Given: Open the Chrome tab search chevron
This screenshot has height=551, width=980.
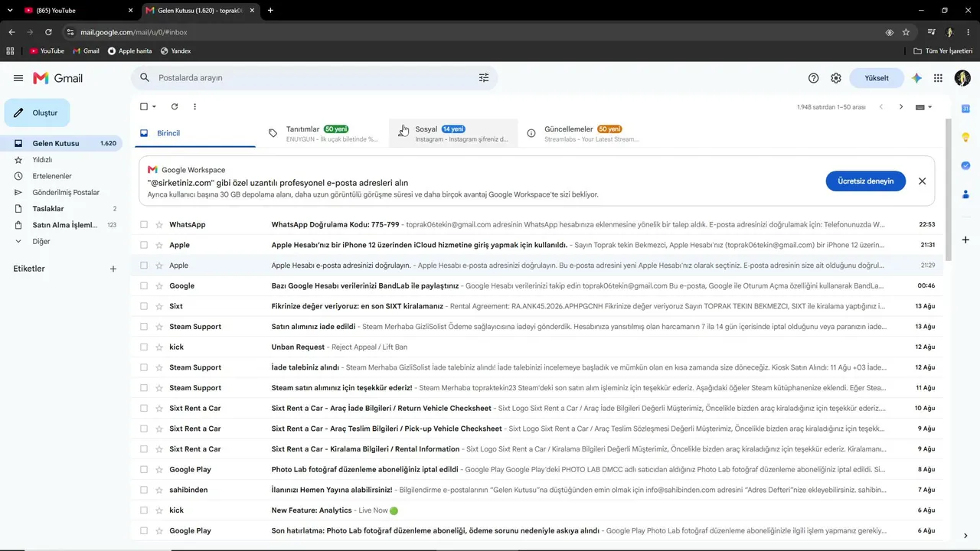Looking at the screenshot, I should coord(10,10).
